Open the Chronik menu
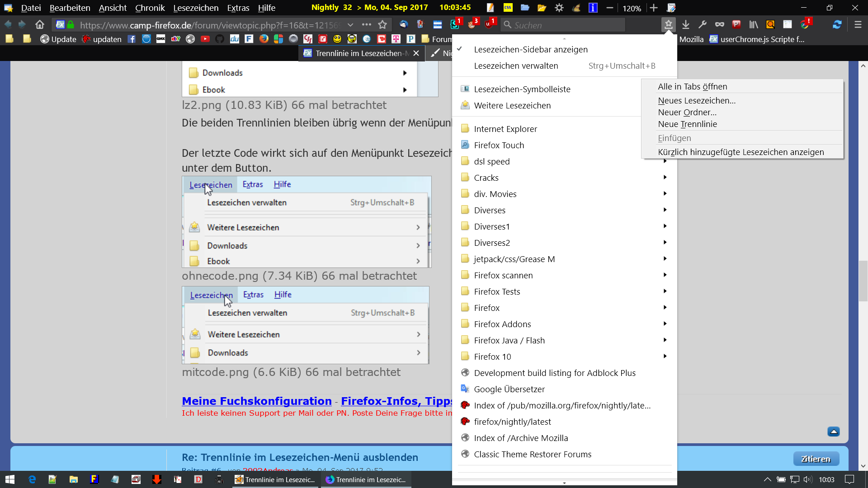Screen dimensions: 868x488 (150, 8)
